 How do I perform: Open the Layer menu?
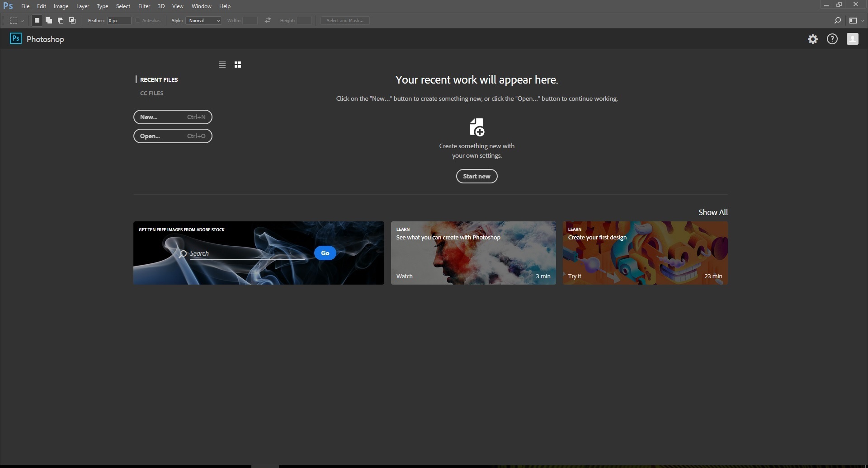click(x=83, y=6)
